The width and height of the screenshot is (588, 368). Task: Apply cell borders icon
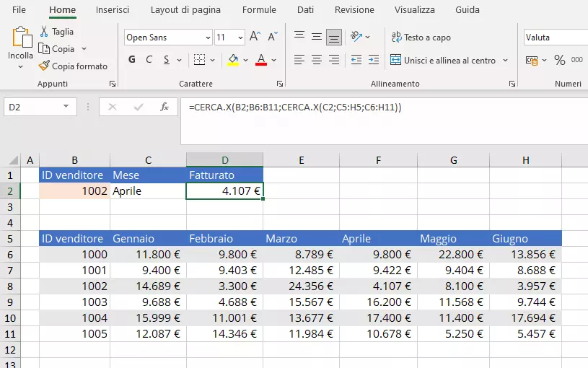[x=199, y=60]
